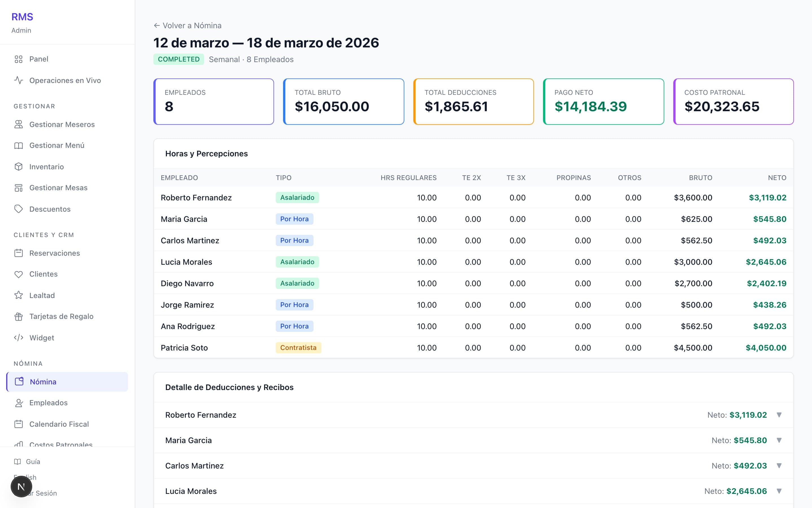Click the Clientes heart icon
This screenshot has height=508, width=812.
coord(18,274)
